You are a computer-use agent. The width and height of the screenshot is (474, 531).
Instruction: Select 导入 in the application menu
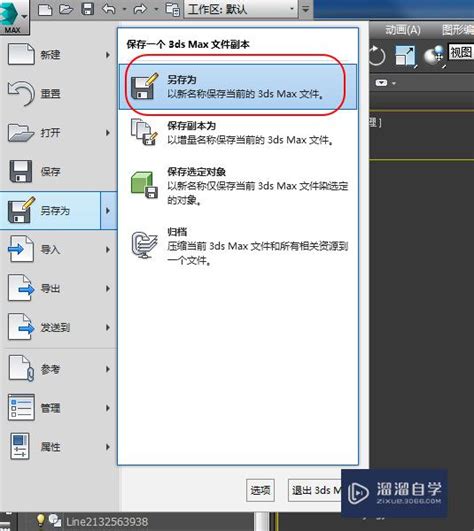pyautogui.click(x=59, y=250)
